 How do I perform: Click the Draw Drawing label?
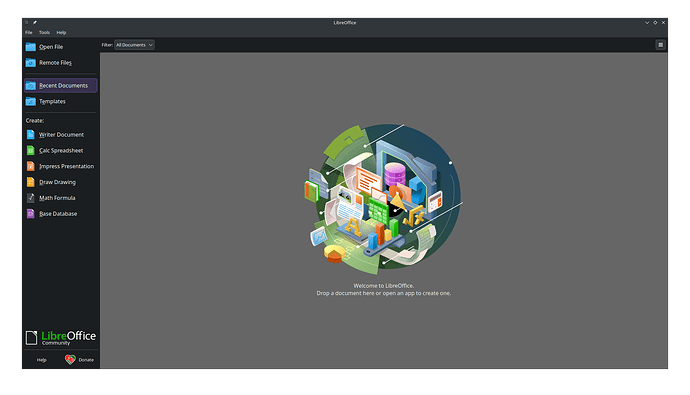[58, 182]
